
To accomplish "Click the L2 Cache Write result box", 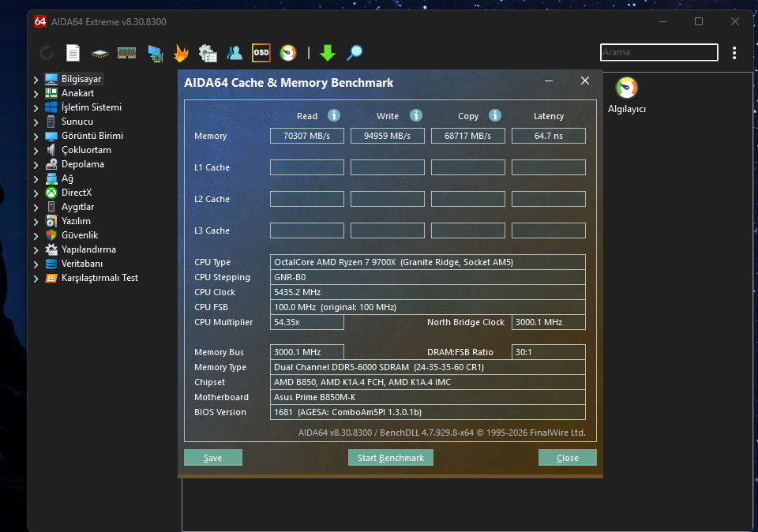I will (x=387, y=199).
